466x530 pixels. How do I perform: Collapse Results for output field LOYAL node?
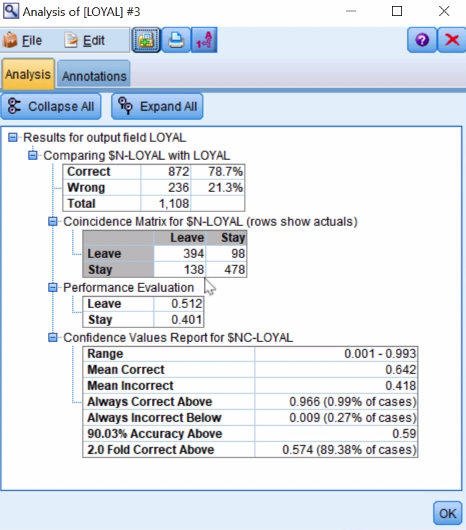tap(13, 138)
